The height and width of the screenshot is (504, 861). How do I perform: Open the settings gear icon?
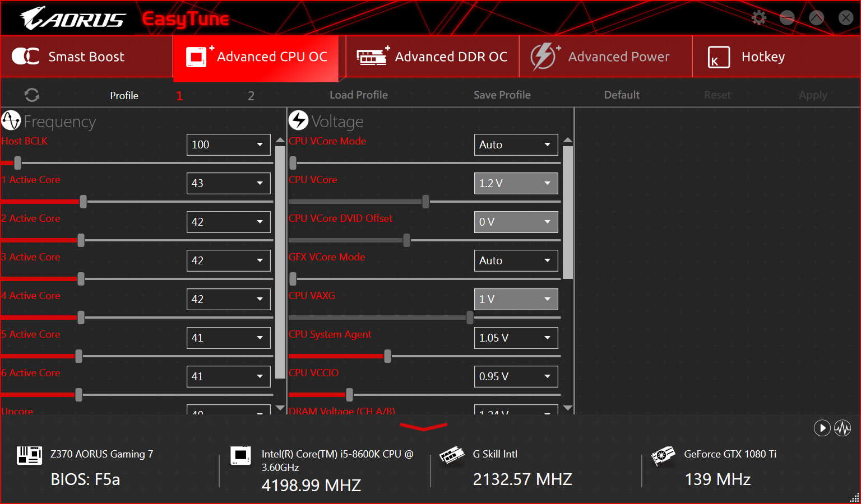pos(758,18)
